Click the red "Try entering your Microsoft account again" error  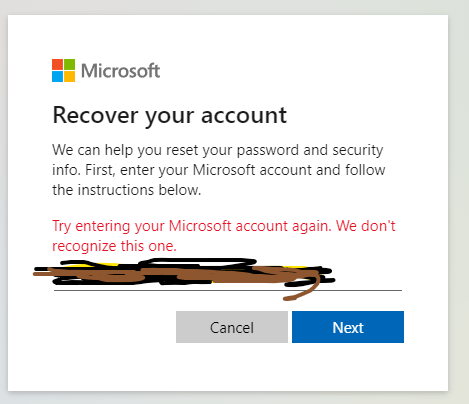(x=224, y=226)
